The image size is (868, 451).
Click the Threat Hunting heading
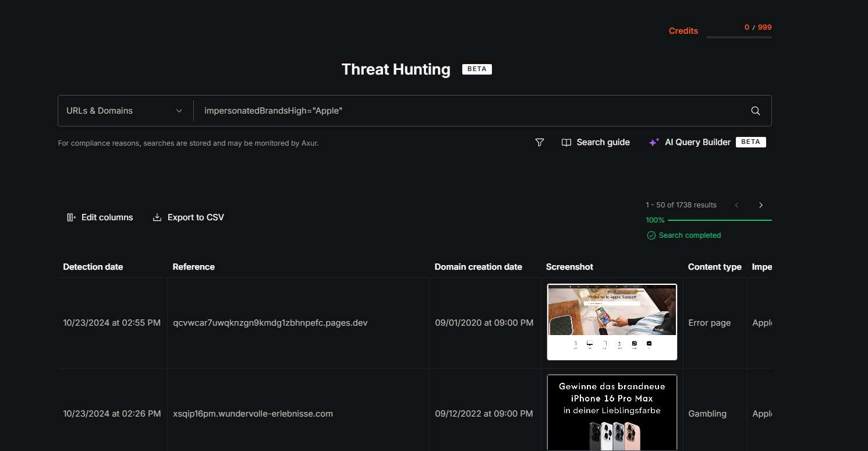(396, 69)
